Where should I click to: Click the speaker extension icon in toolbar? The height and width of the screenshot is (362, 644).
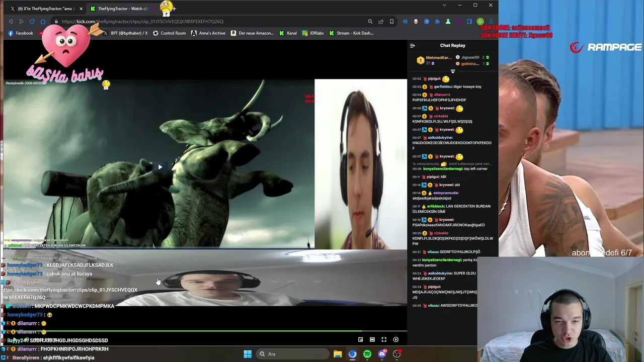[405, 22]
